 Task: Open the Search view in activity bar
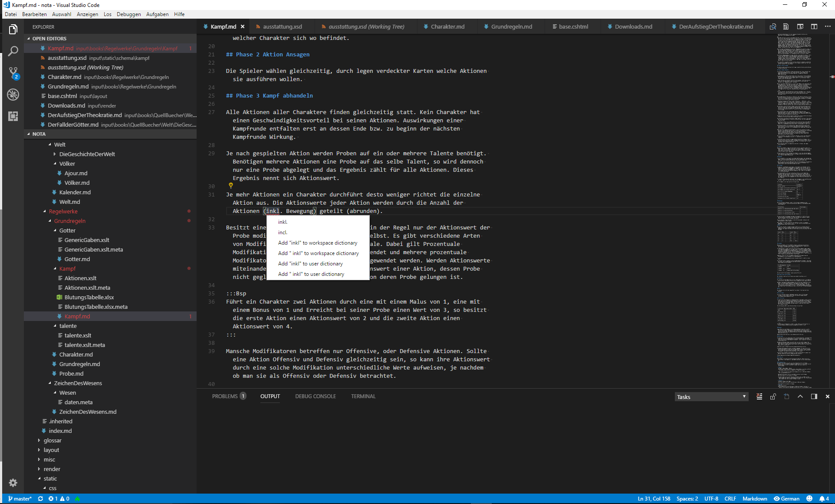pyautogui.click(x=13, y=51)
